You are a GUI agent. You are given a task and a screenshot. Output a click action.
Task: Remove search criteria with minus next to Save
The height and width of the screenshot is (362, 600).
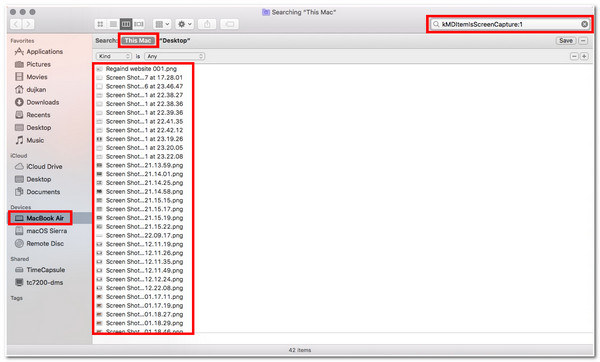[x=583, y=40]
